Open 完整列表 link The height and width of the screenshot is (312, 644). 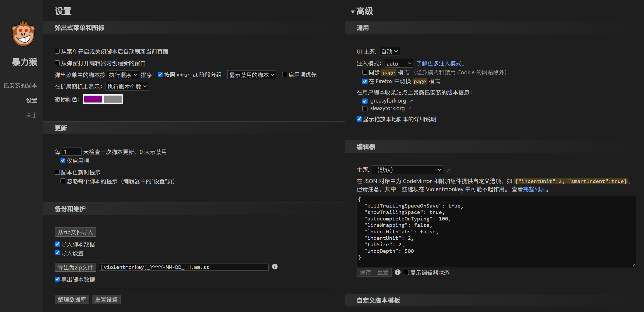tap(534, 189)
